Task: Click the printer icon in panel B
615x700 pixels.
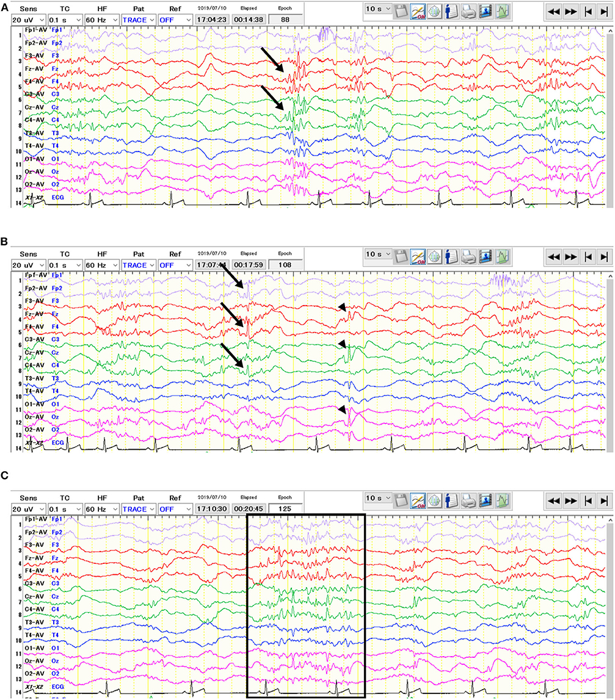Action: coord(468,257)
